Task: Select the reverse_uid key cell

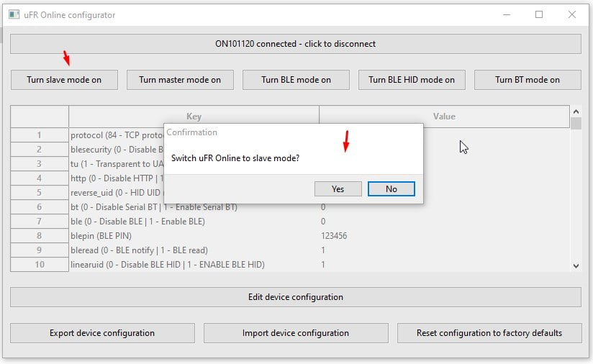Action: pos(117,193)
